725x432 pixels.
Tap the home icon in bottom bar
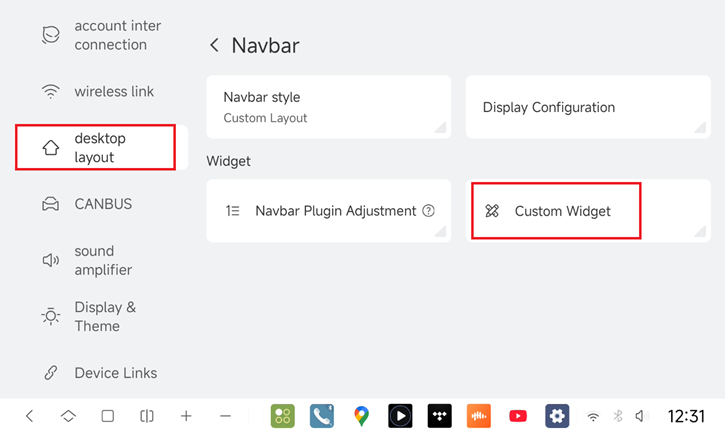click(x=68, y=416)
